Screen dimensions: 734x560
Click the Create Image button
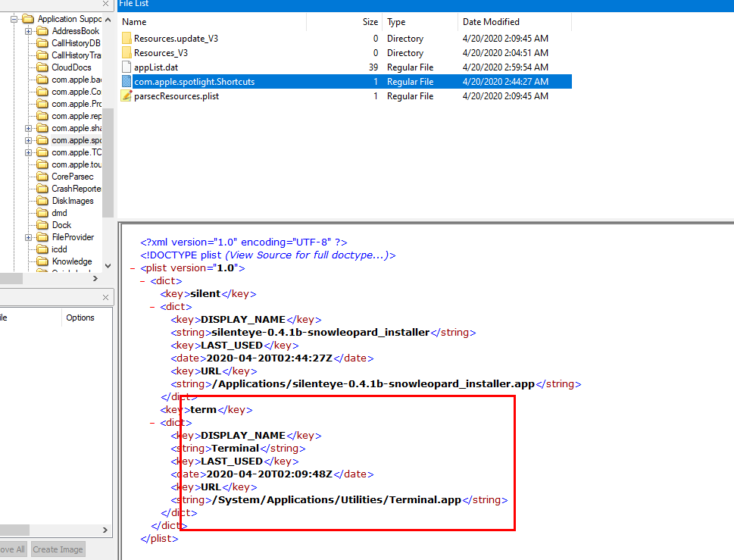(x=58, y=549)
